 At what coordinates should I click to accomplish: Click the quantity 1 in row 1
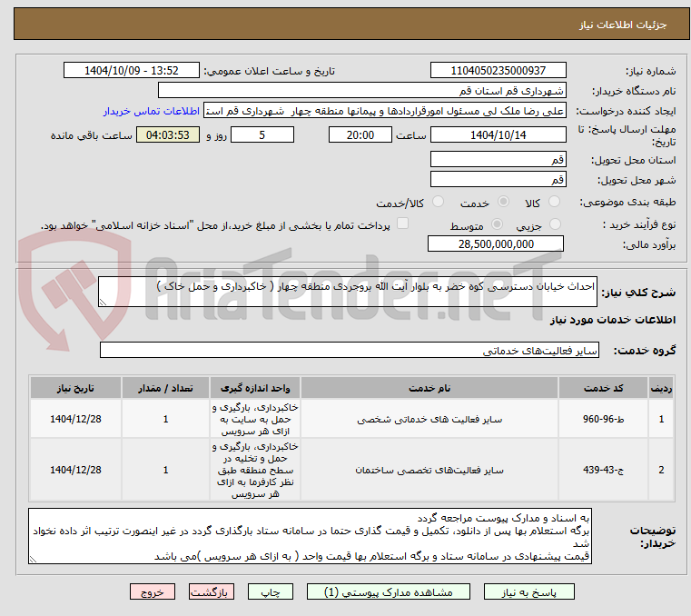point(165,419)
